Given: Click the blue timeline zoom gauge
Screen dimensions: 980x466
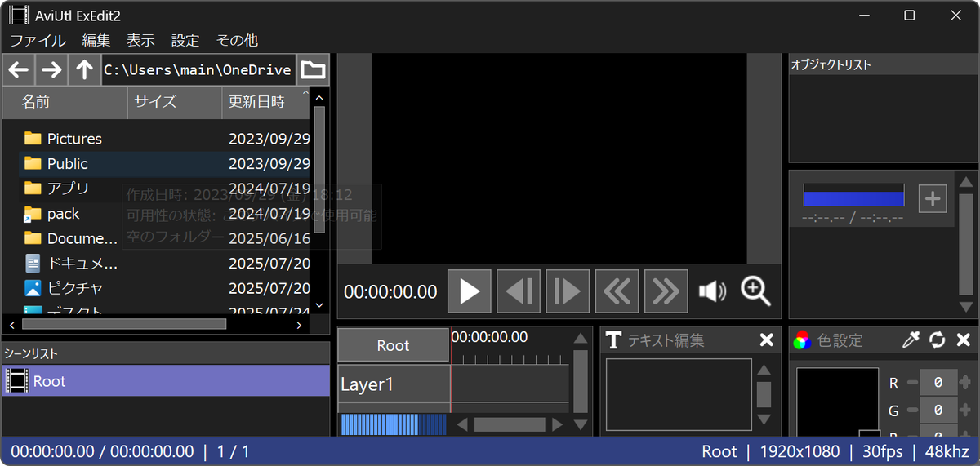Looking at the screenshot, I should 393,424.
